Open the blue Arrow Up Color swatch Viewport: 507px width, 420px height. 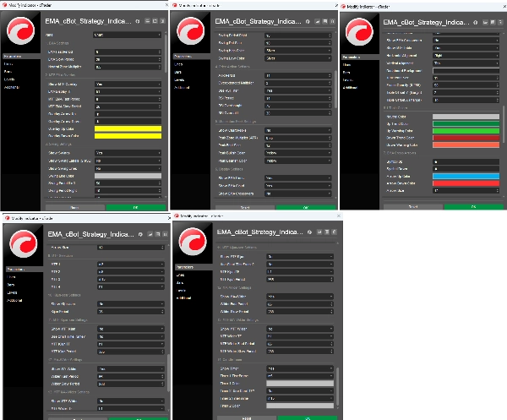pos(466,177)
